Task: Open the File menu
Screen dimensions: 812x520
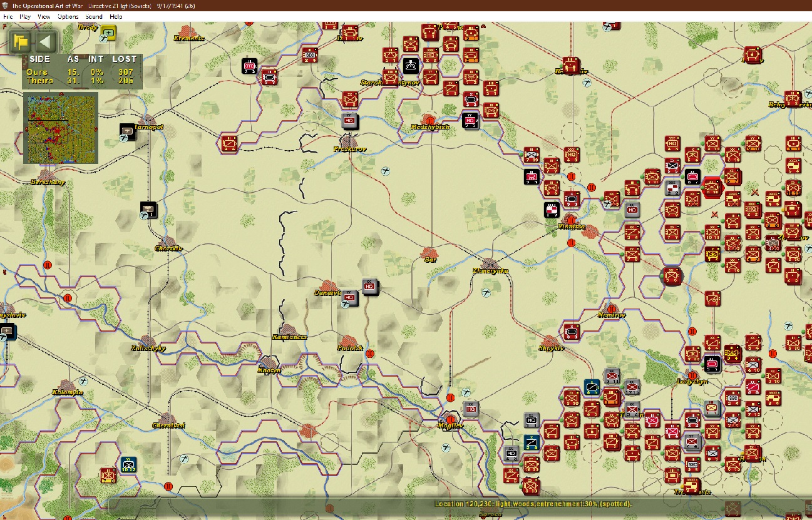Action: [8, 16]
